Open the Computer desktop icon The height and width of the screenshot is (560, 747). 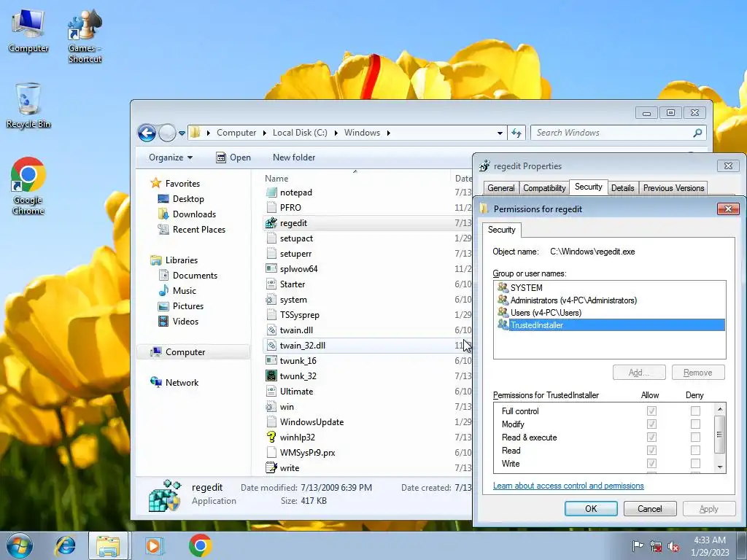[28, 31]
